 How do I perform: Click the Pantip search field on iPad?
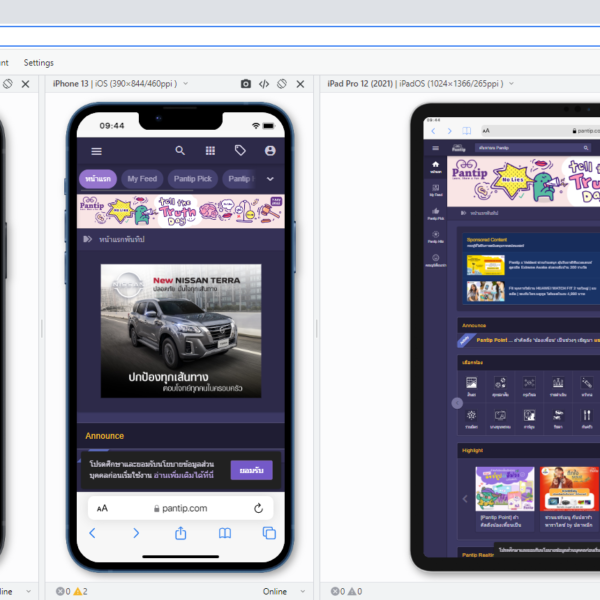pyautogui.click(x=533, y=148)
